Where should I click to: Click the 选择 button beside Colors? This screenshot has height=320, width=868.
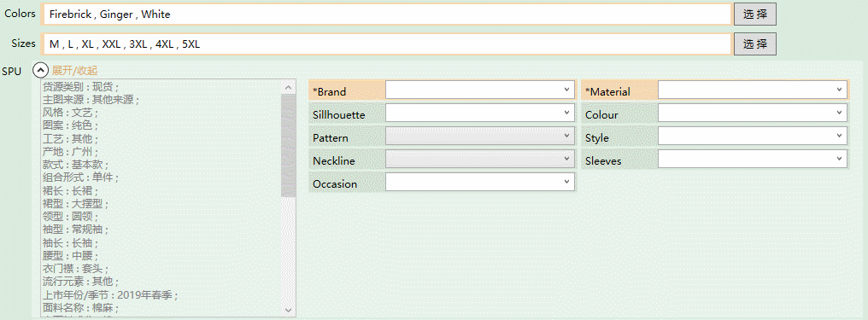755,15
